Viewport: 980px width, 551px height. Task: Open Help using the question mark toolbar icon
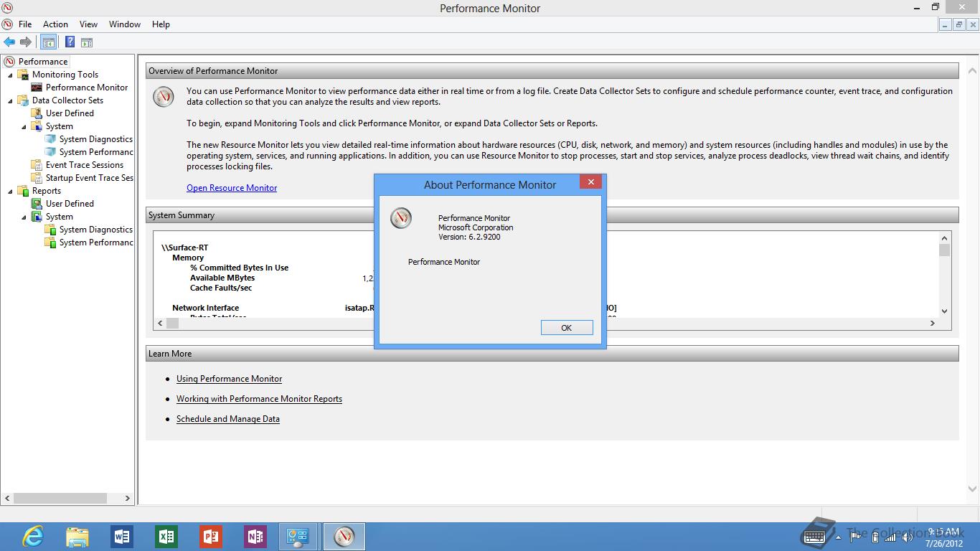pyautogui.click(x=70, y=42)
